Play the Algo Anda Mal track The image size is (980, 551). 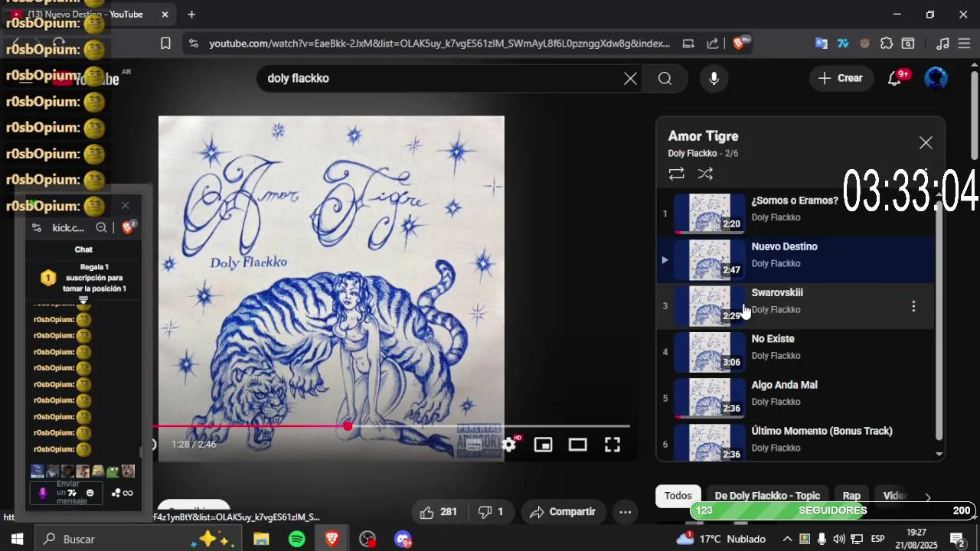coord(796,398)
